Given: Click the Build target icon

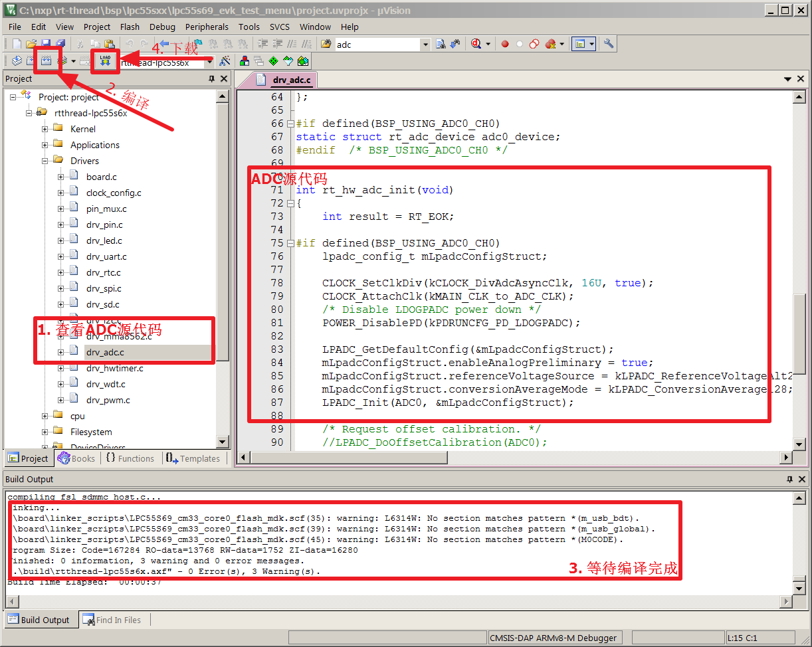Looking at the screenshot, I should (31, 61).
